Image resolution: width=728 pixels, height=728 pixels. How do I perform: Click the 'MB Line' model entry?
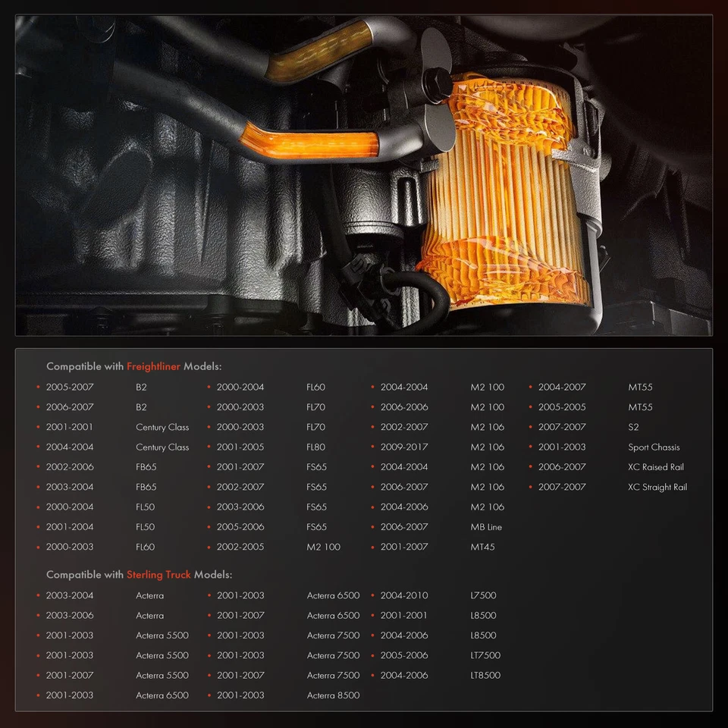click(485, 526)
